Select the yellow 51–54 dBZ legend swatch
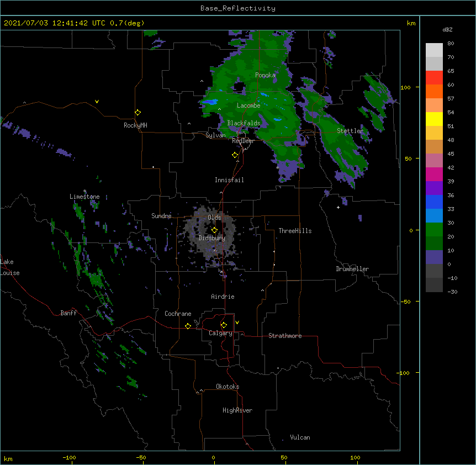 [434, 119]
